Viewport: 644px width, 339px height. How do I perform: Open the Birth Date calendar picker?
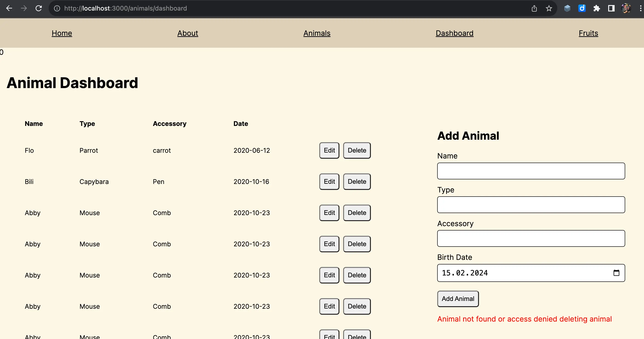tap(616, 273)
